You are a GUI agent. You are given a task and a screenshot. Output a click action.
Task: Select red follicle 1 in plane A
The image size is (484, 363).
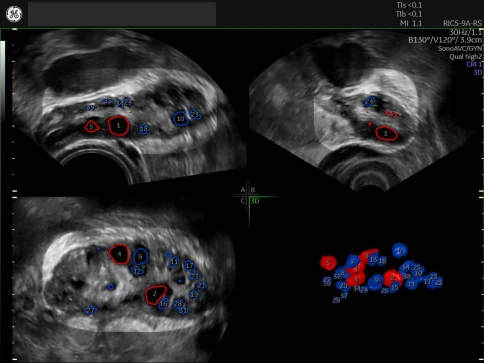(x=119, y=125)
